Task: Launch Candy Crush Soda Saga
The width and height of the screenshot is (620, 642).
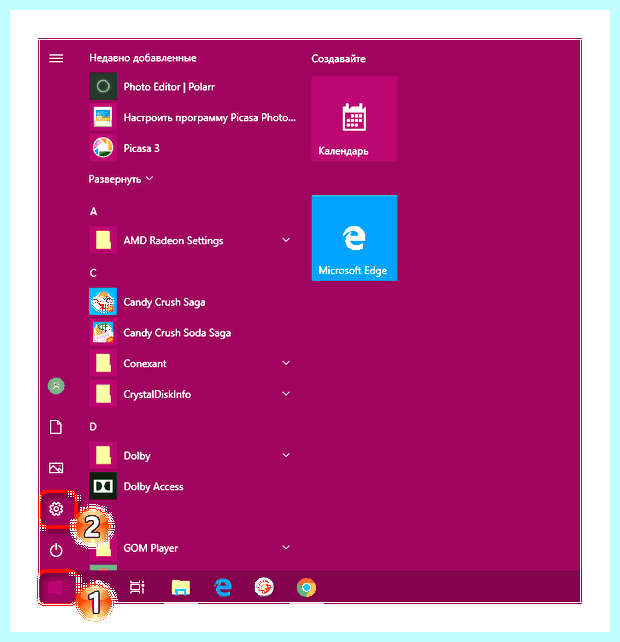Action: [x=192, y=332]
